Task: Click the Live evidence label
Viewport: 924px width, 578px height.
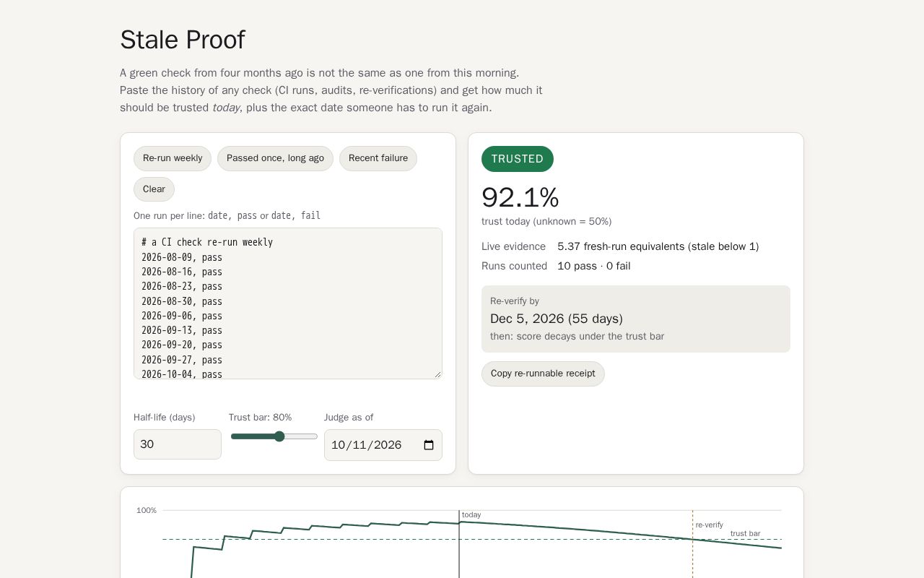Action: [514, 246]
